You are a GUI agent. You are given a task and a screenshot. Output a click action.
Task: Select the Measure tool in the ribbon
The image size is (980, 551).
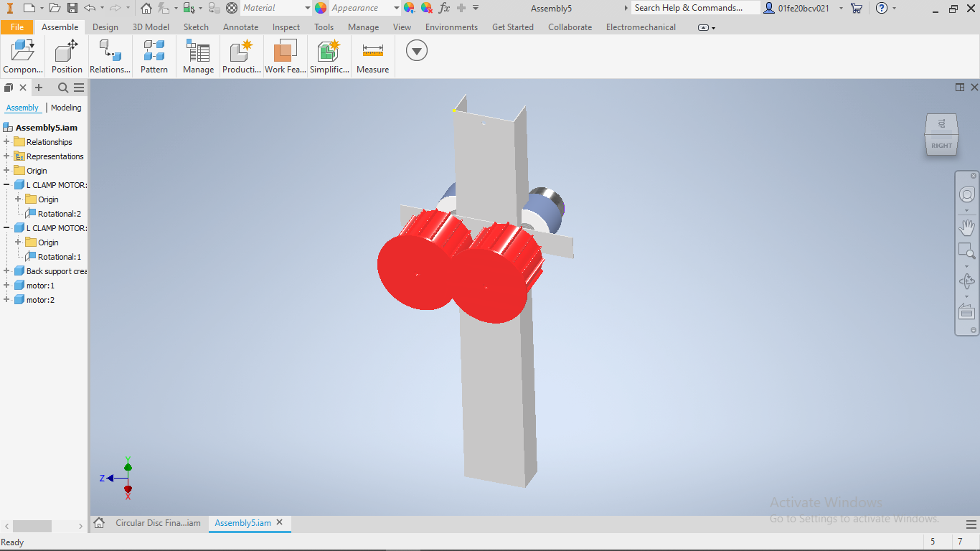372,57
